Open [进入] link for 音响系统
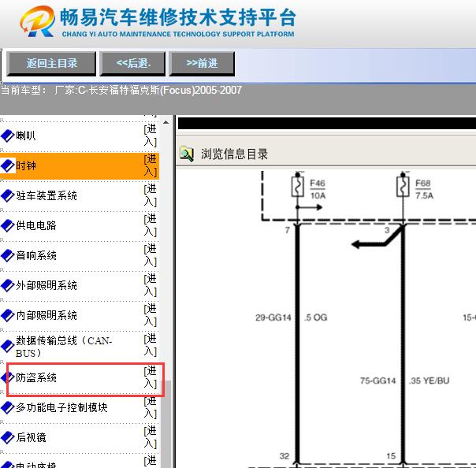 151,255
